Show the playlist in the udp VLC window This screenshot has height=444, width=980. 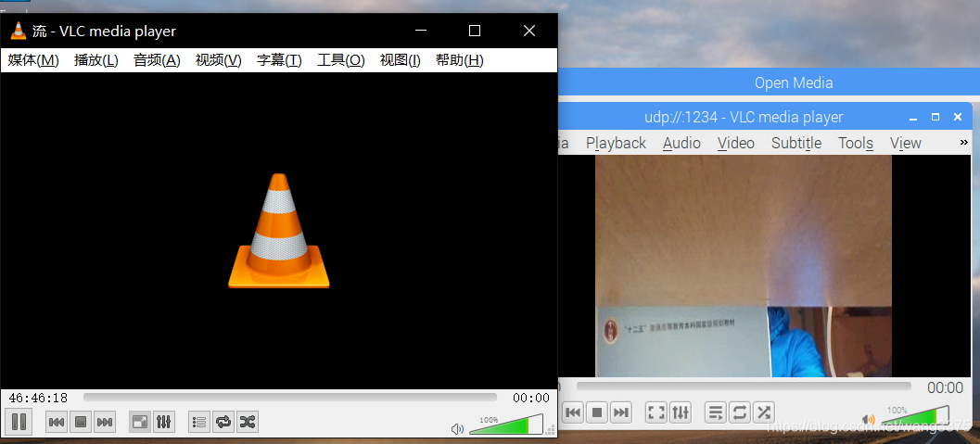pyautogui.click(x=716, y=412)
